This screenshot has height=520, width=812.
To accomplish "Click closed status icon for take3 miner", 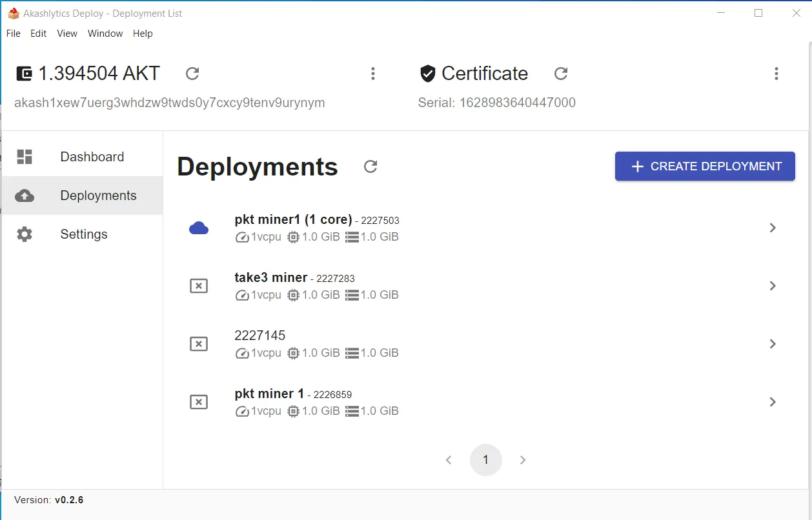I will tap(199, 286).
